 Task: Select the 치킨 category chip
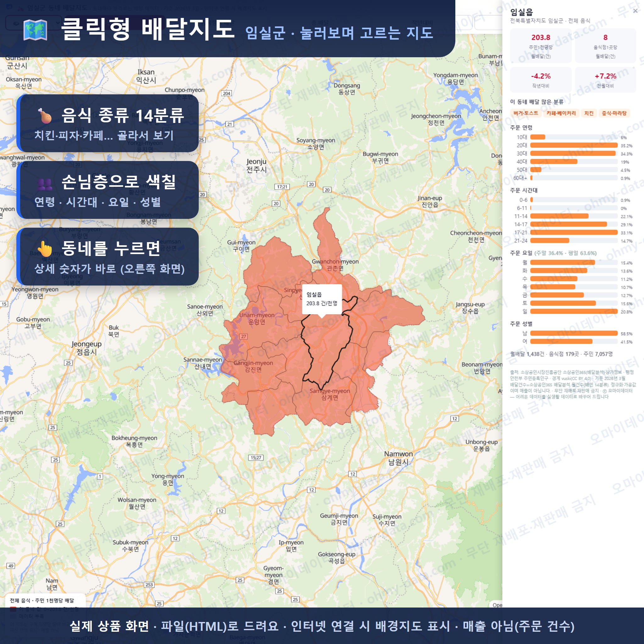[589, 113]
